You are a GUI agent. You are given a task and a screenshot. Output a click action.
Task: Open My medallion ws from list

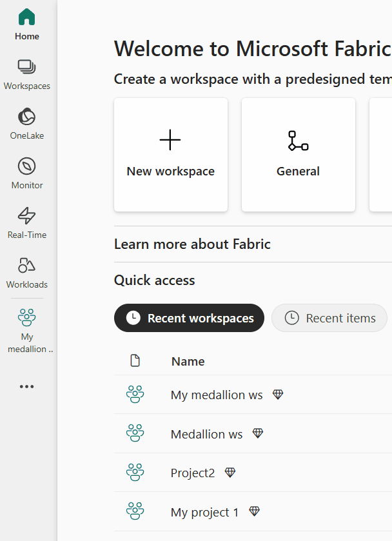217,395
